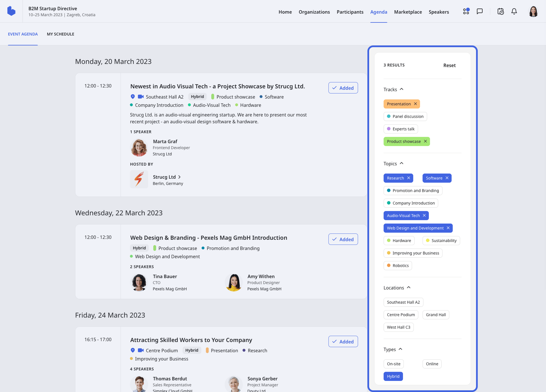Enable the Online type filter
This screenshot has width=546, height=392.
432,364
